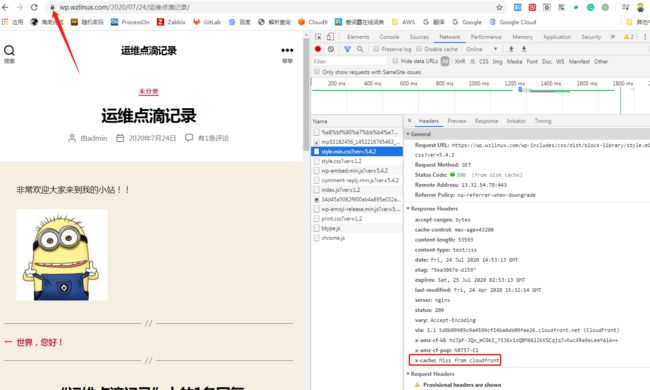This screenshot has height=390, width=650.
Task: Click the Zabbix bookmark icon
Action: click(160, 22)
